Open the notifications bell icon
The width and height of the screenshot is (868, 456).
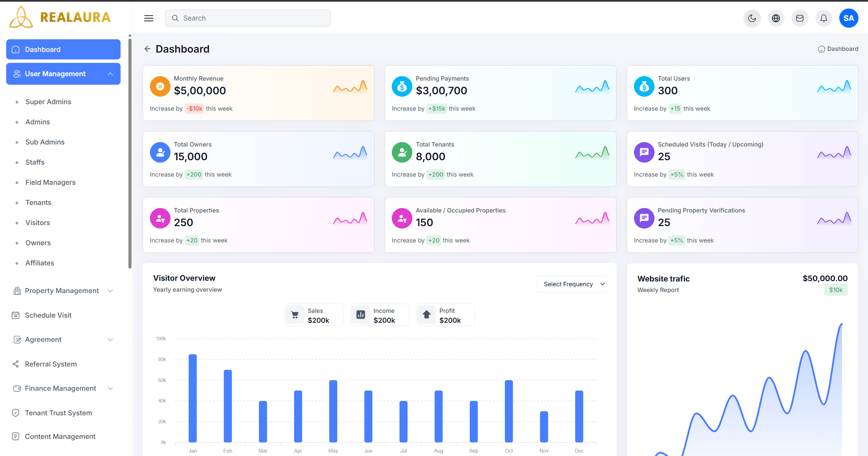pyautogui.click(x=824, y=18)
